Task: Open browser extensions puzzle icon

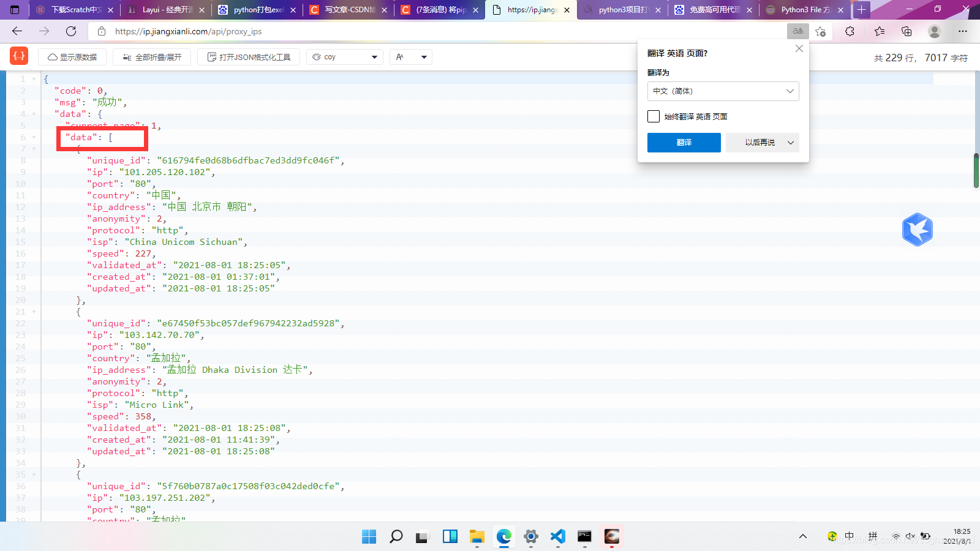Action: (850, 31)
